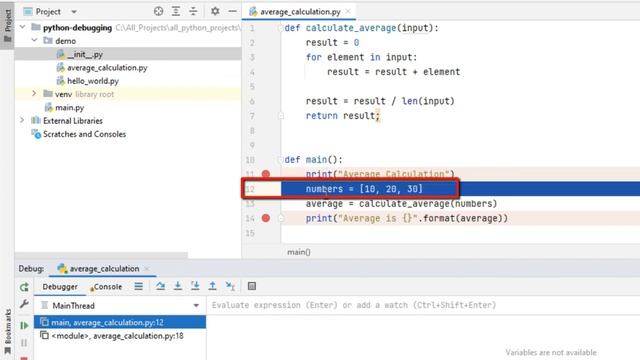Viewport: 640px width, 360px height.
Task: Click the Step Out button
Action: [213, 286]
